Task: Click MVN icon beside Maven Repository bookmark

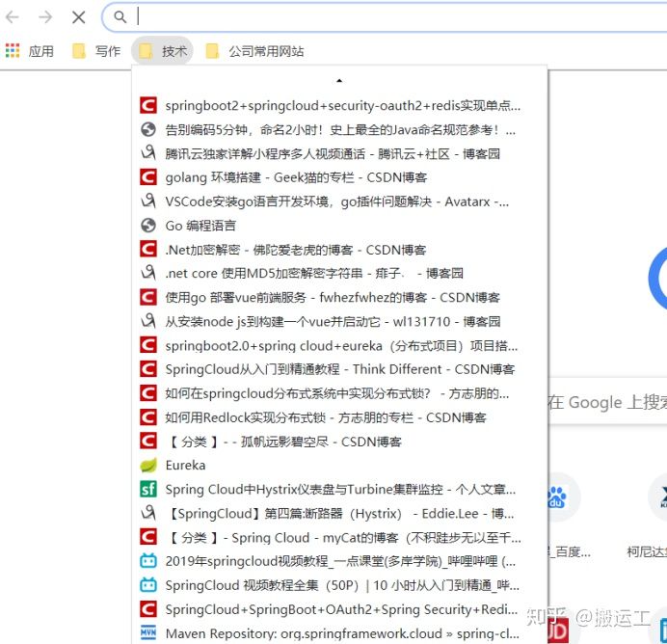Action: click(x=148, y=633)
